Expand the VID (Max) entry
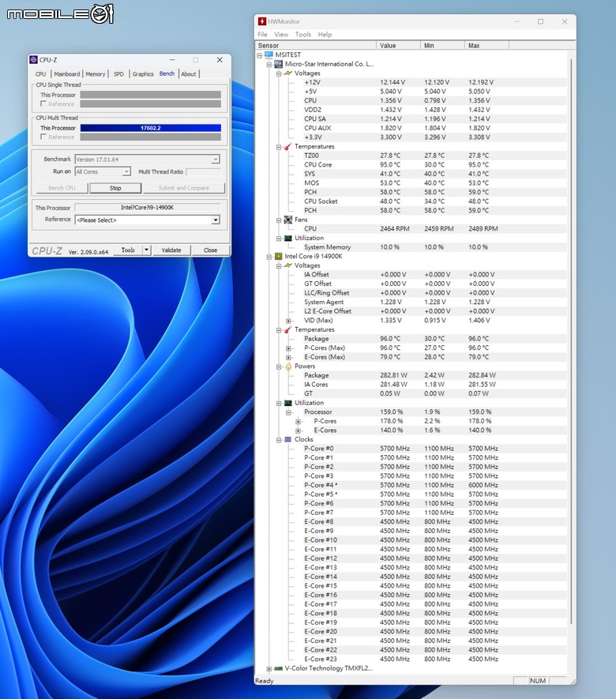The width and height of the screenshot is (616, 699). pyautogui.click(x=289, y=321)
